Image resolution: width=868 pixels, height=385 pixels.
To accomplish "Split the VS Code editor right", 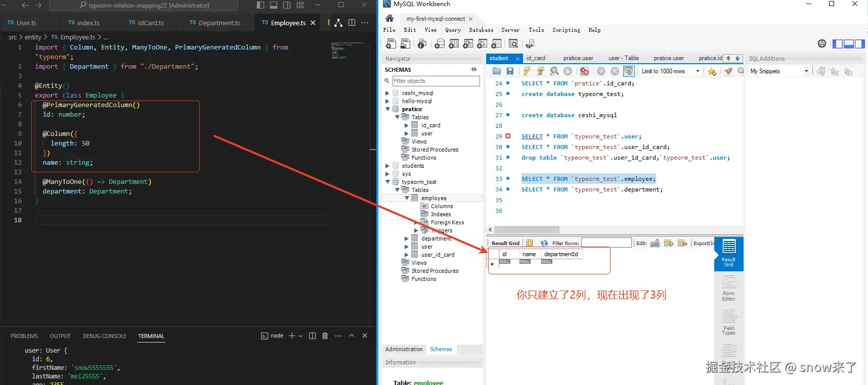I will 352,23.
